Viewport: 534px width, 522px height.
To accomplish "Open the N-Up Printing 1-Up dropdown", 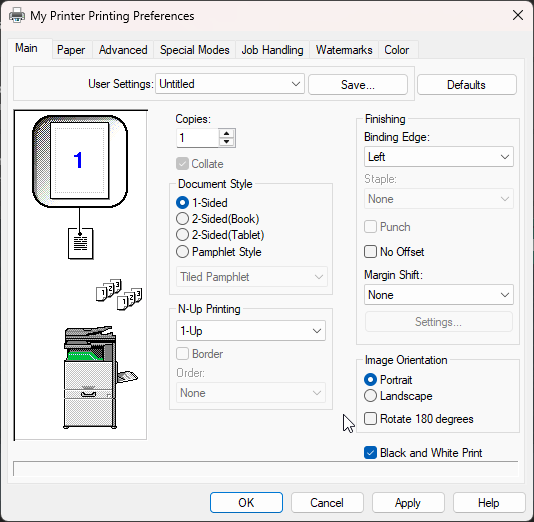I will 251,331.
